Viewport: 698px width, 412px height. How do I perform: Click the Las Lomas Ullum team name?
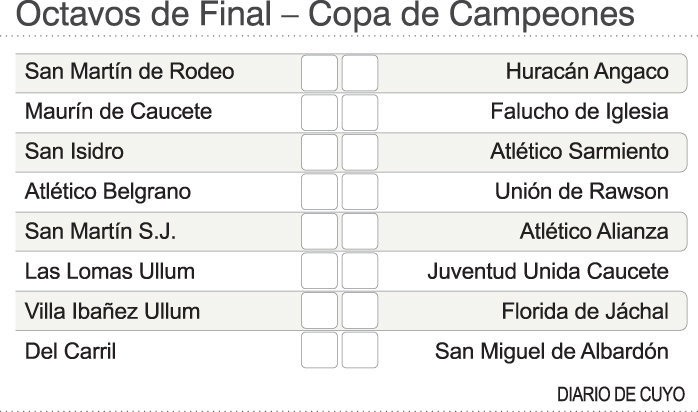tap(110, 271)
